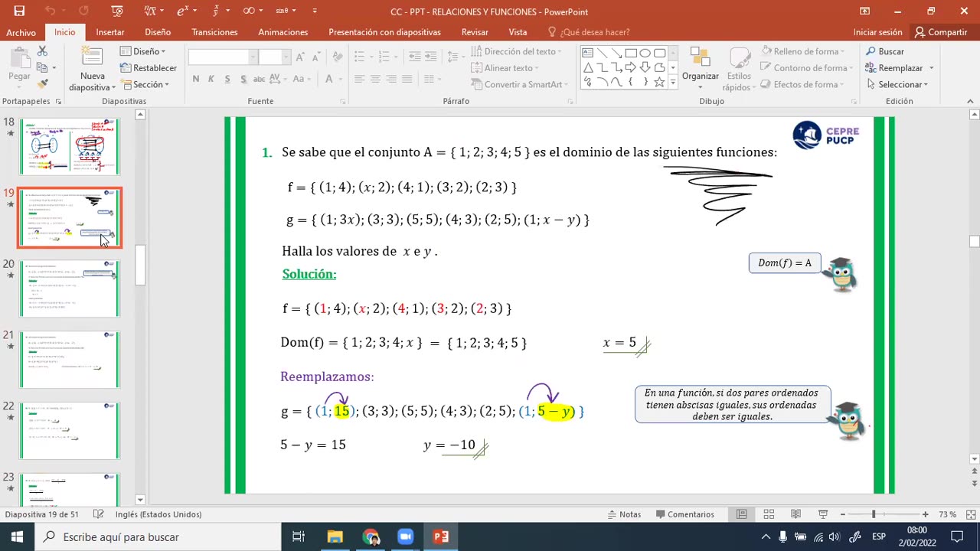Open the Diseño layout dropdown
The height and width of the screenshot is (551, 980).
[143, 51]
